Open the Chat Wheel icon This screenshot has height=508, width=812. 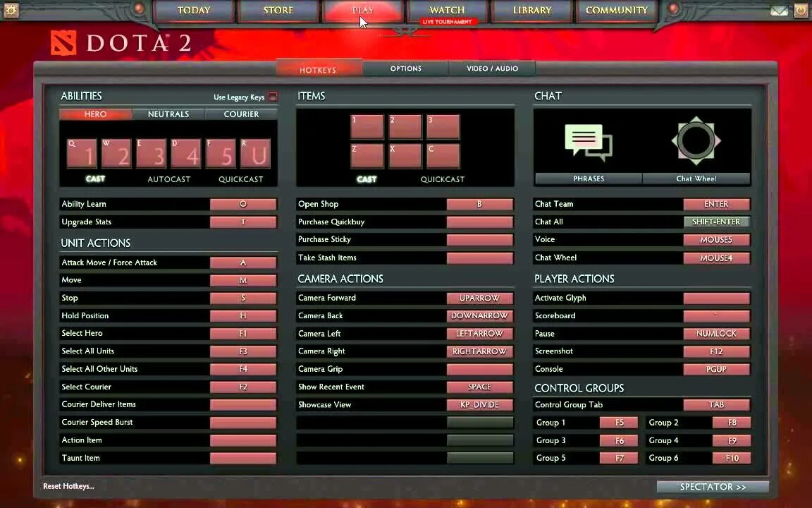696,140
